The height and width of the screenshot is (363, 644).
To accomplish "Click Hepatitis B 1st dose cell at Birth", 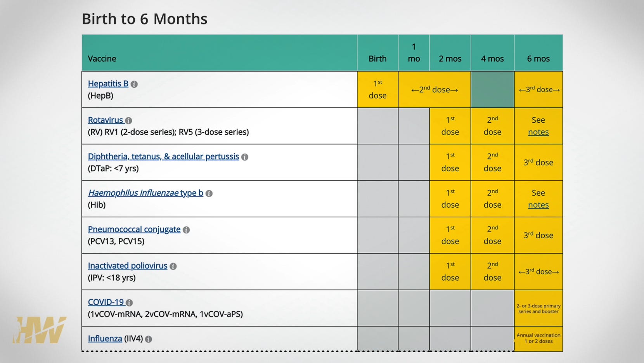I will [377, 89].
